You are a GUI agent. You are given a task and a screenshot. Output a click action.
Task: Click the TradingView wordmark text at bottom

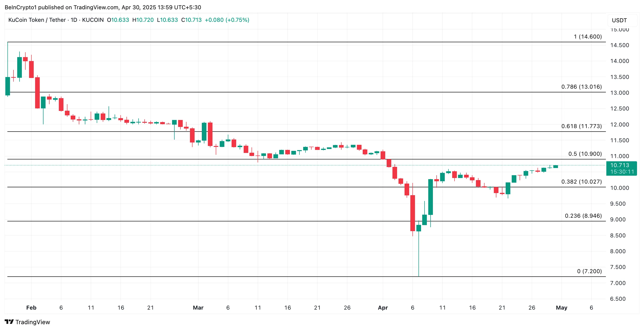pos(33,322)
